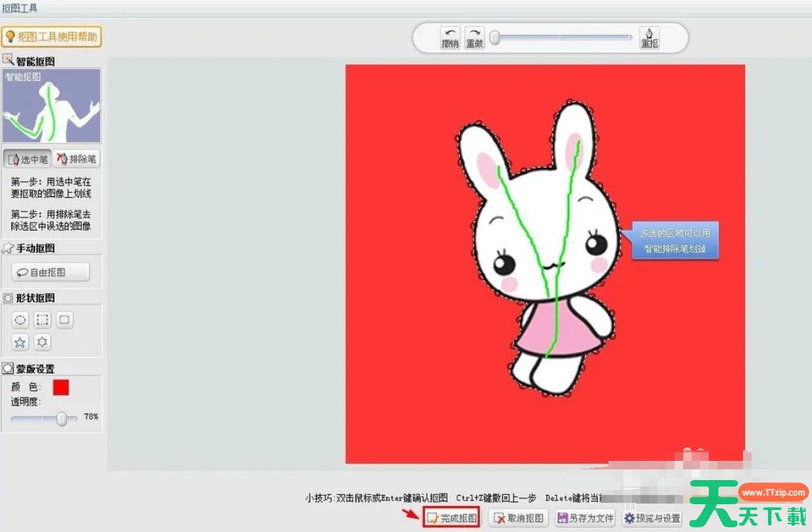Viewport: 812px width, 532px height.
Task: Select the rounded rectangle shape cutout icon
Action: click(65, 320)
